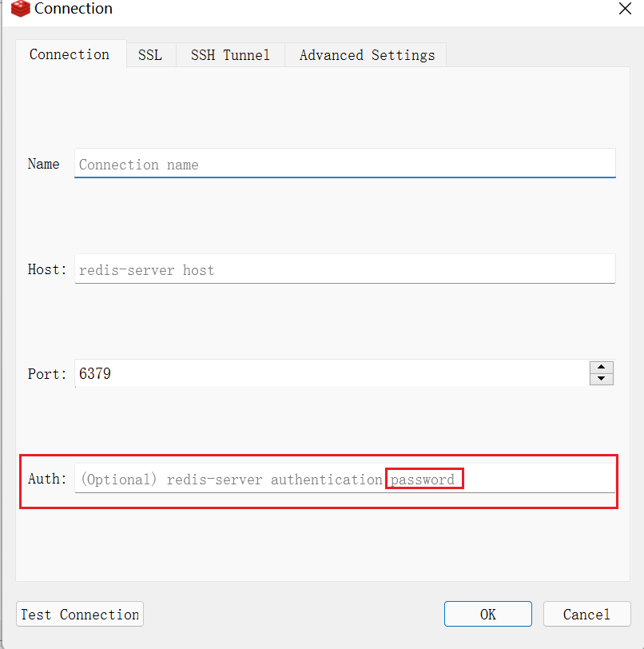Click the Auth password field

point(344,479)
